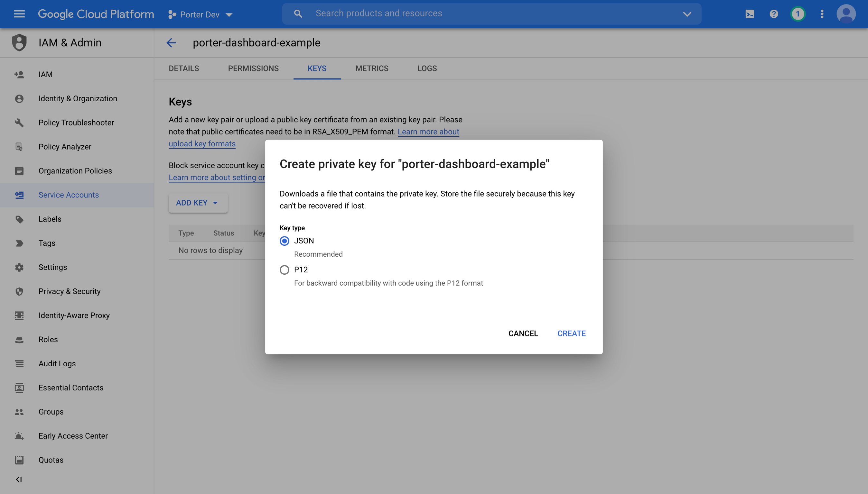The image size is (868, 494).
Task: Click the user account avatar
Action: pyautogui.click(x=846, y=14)
